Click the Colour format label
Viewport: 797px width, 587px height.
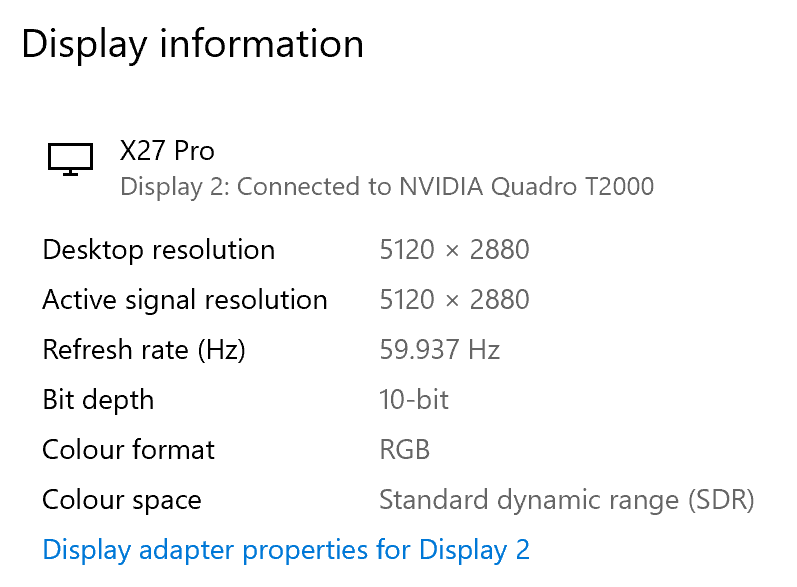coord(128,450)
